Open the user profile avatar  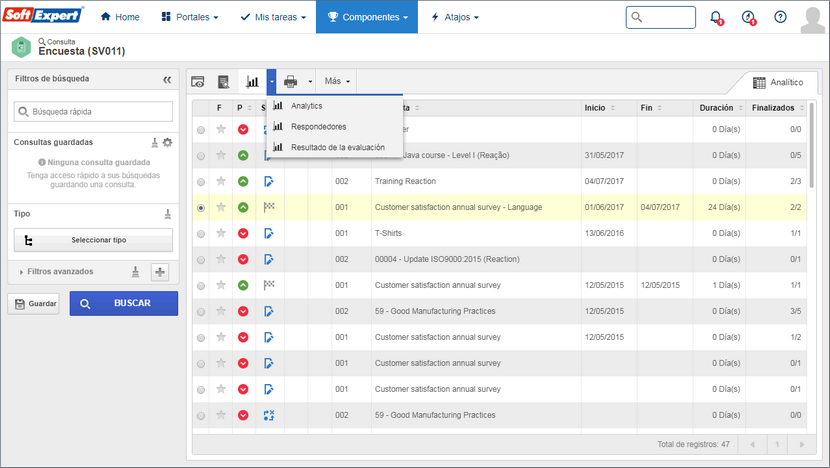pyautogui.click(x=813, y=20)
